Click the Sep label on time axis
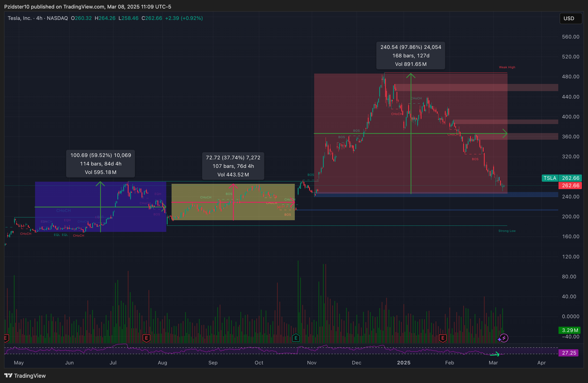The height and width of the screenshot is (383, 588). pos(213,363)
